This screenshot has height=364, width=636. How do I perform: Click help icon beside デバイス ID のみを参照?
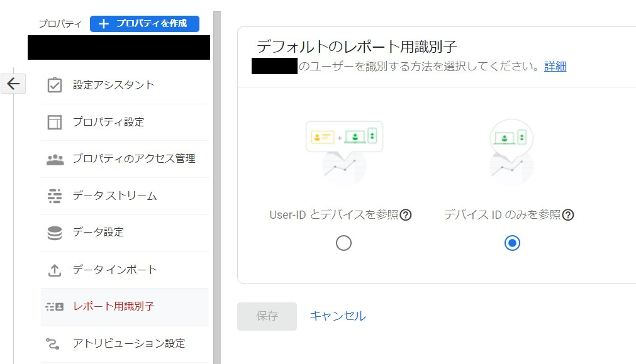(x=568, y=215)
